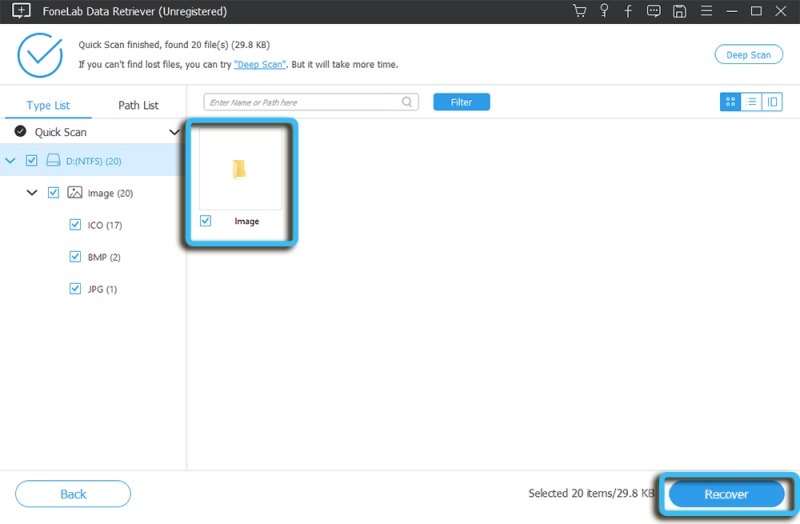800x524 pixels.
Task: Click the Enter Name or Path search field
Action: click(x=304, y=102)
